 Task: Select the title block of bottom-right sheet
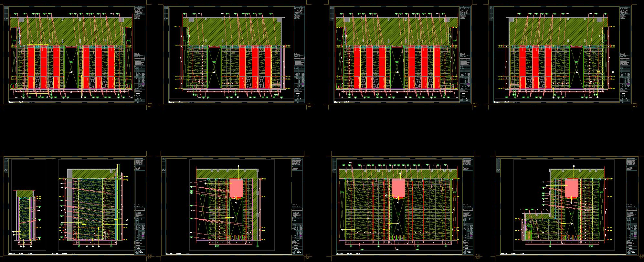(x=631, y=207)
